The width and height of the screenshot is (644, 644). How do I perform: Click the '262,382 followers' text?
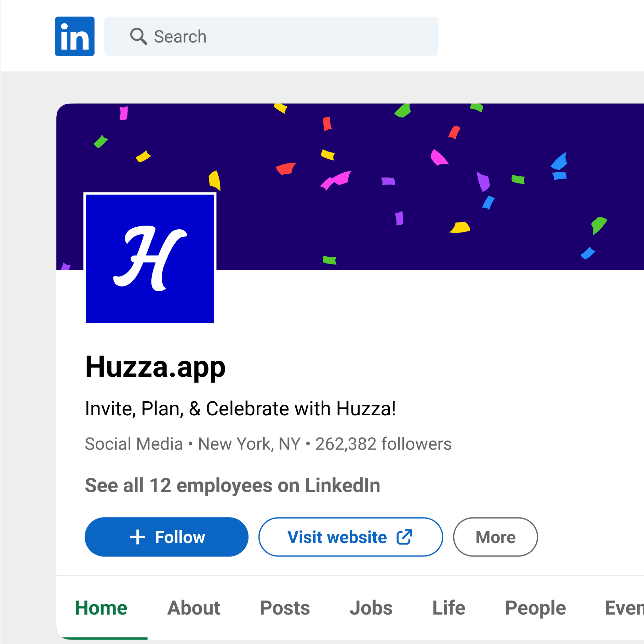[x=383, y=444]
